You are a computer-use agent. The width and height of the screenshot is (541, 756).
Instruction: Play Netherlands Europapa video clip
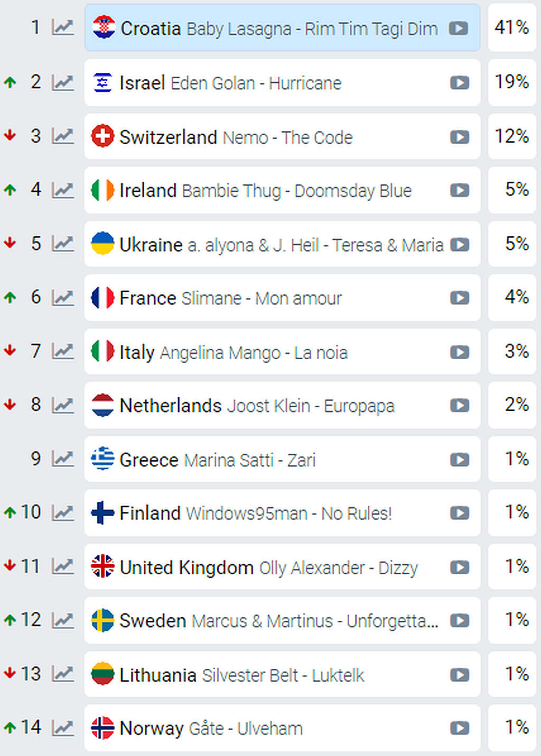tap(460, 406)
